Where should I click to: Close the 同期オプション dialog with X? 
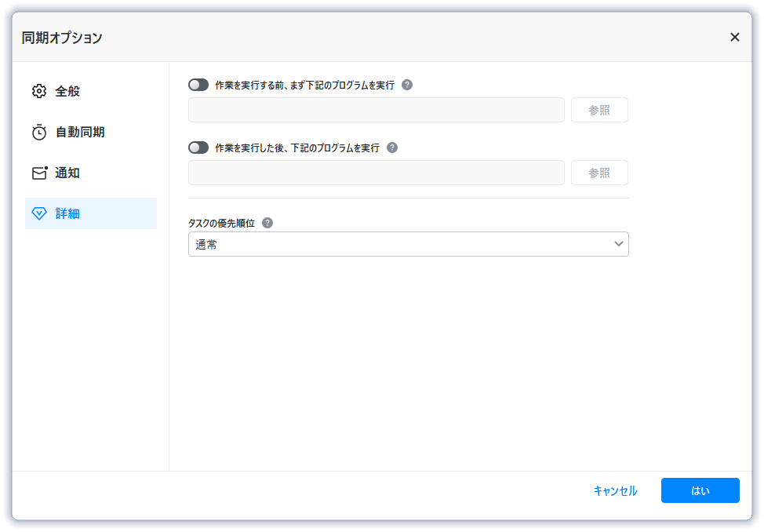(x=734, y=37)
